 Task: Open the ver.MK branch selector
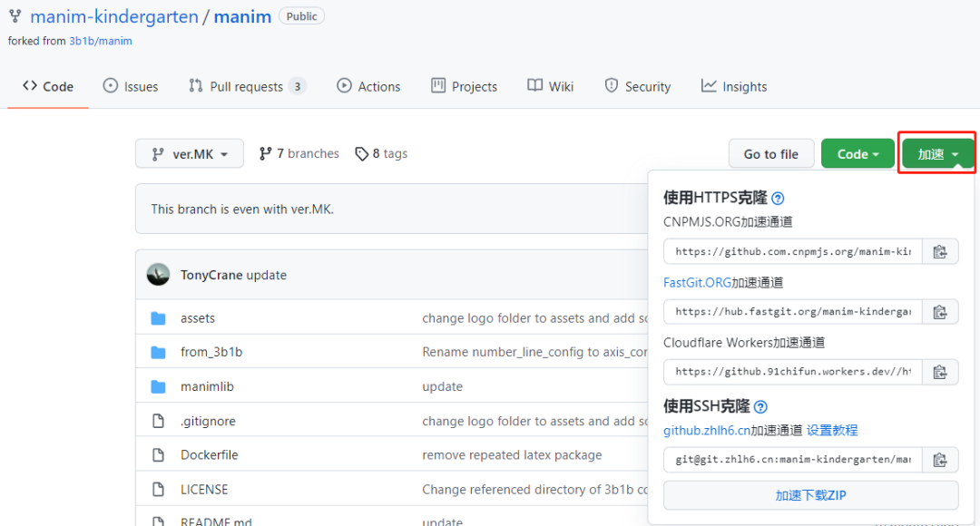click(x=189, y=153)
